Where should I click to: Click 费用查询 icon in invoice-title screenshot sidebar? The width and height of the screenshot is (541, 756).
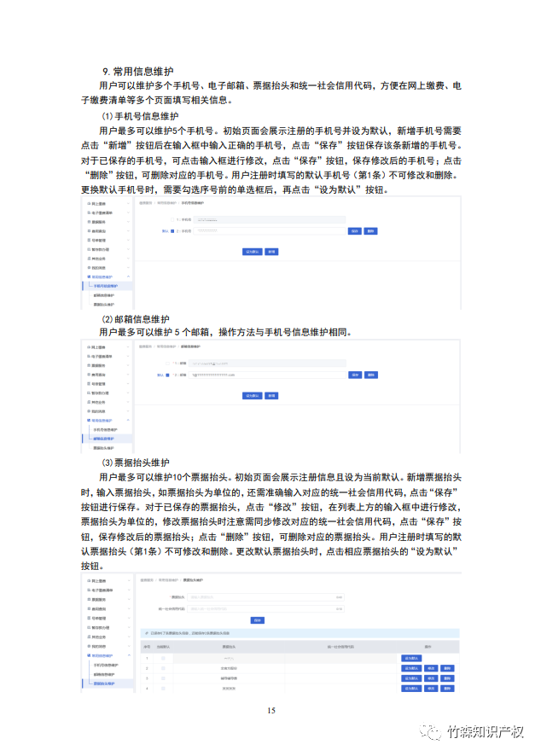click(89, 609)
